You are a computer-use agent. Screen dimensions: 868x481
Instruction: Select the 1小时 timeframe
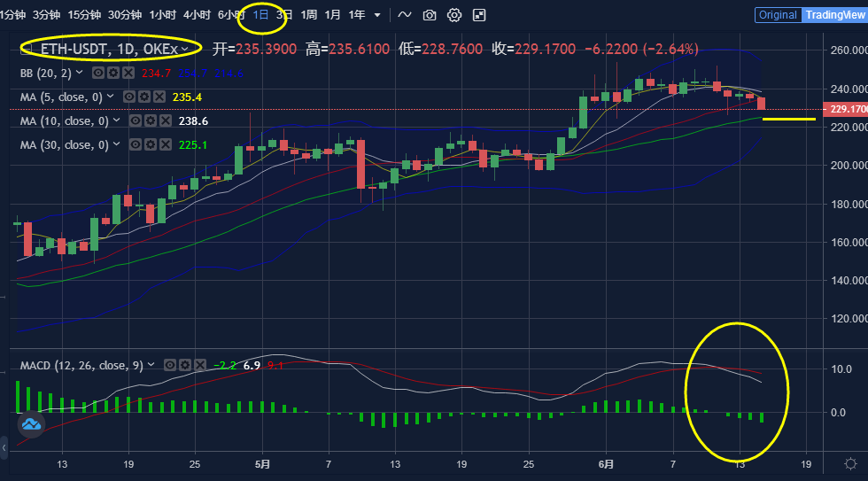click(162, 15)
